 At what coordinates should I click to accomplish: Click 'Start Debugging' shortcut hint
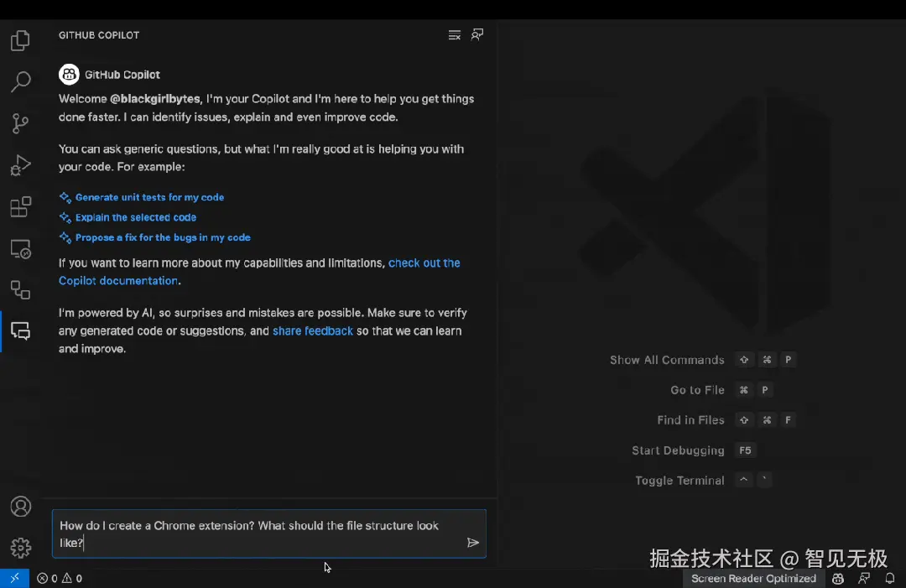point(678,450)
